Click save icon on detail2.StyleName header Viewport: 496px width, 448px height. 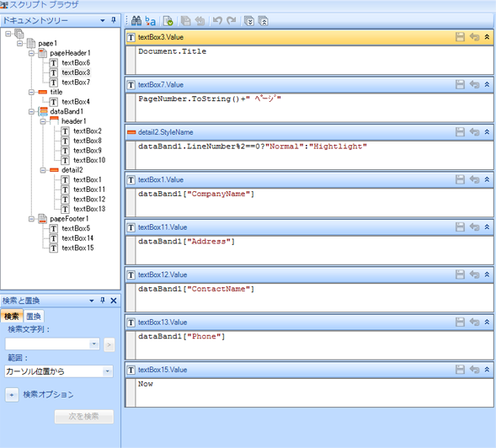tap(460, 132)
